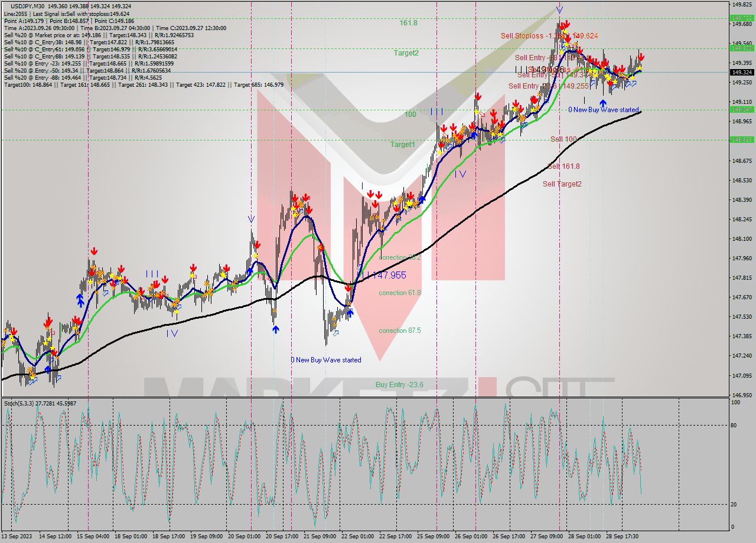Select the 'Sell Stoploss' 149.624 label
Viewport: 756px width, 543px height.
pos(549,35)
